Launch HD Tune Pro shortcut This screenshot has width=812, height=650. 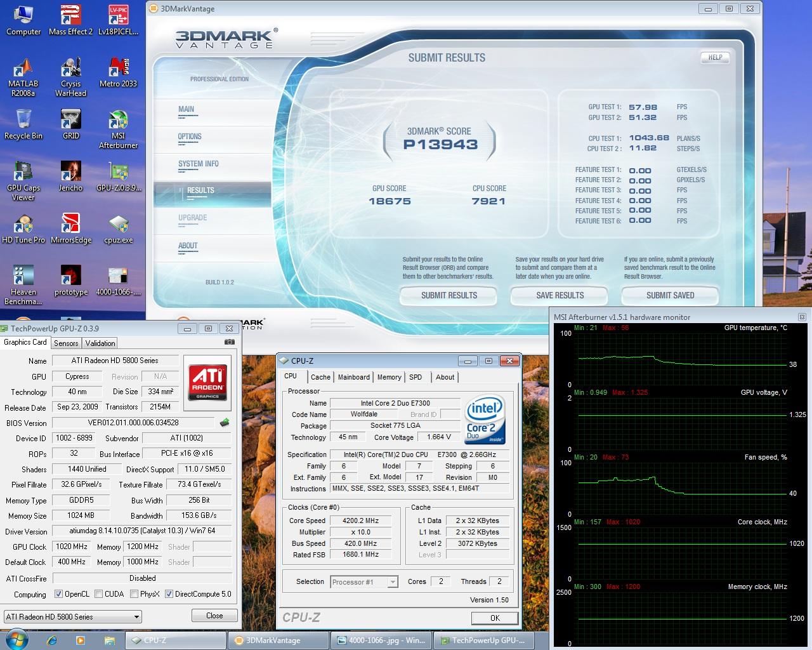pos(23,229)
